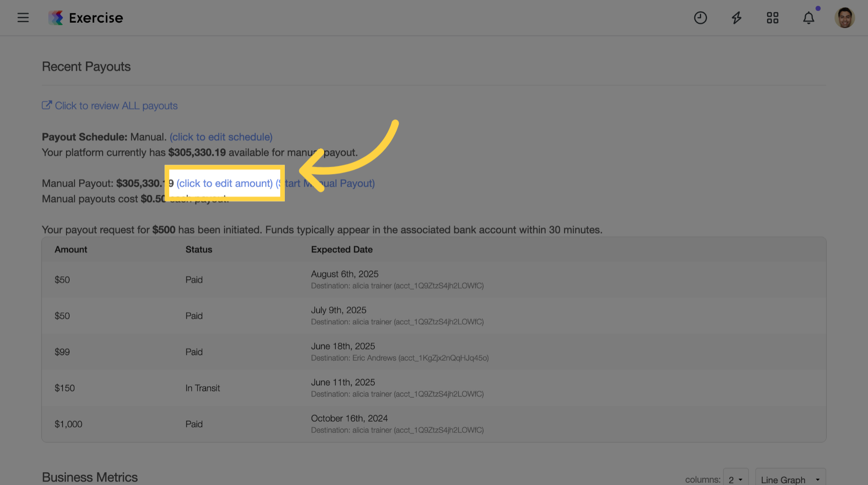
Task: Open the apps grid icon
Action: pos(773,18)
